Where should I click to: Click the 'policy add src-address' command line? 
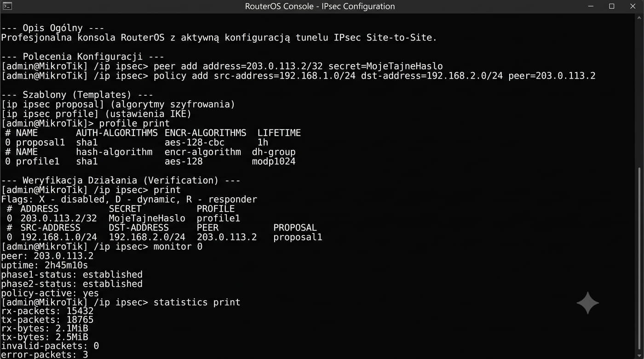(299, 76)
